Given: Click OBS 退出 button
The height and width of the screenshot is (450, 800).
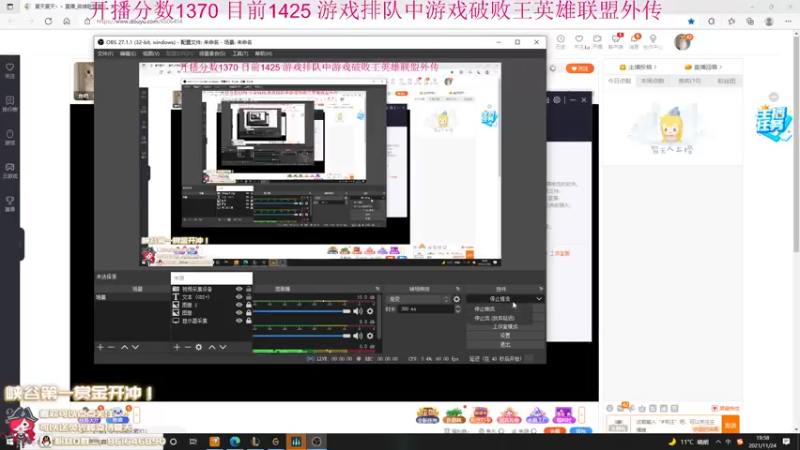Looking at the screenshot, I should tap(505, 344).
